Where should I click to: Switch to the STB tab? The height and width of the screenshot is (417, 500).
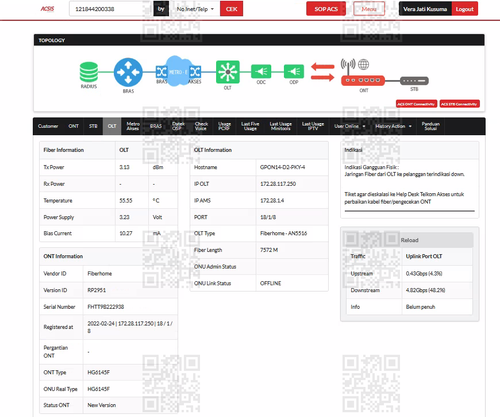click(93, 126)
